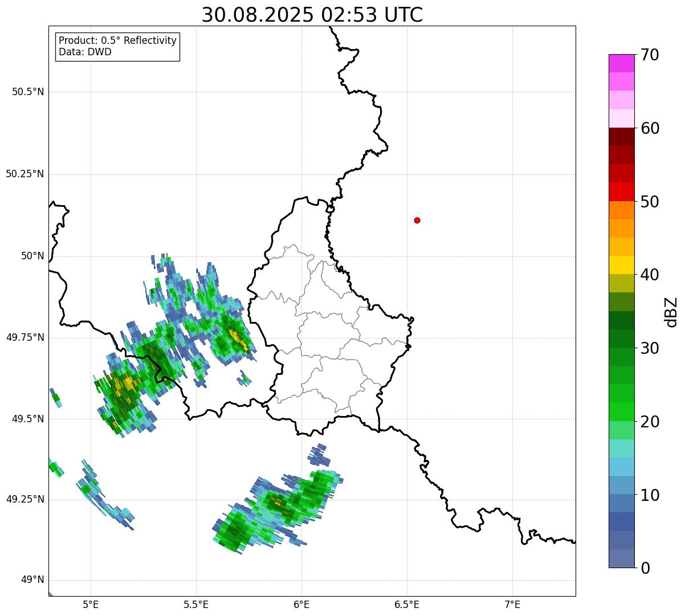Click the 50°N latitude label
Image resolution: width=685 pixels, height=616 pixels.
(x=32, y=256)
